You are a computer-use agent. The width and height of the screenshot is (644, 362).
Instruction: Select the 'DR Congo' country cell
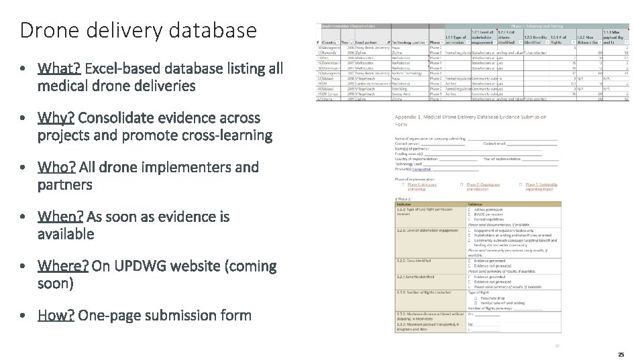(x=330, y=94)
